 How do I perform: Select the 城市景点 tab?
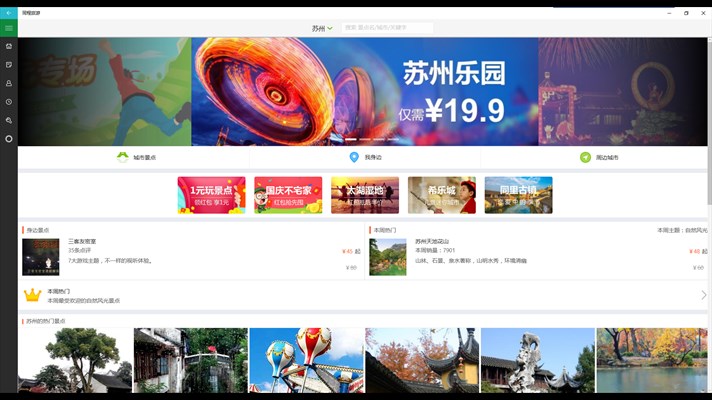136,158
